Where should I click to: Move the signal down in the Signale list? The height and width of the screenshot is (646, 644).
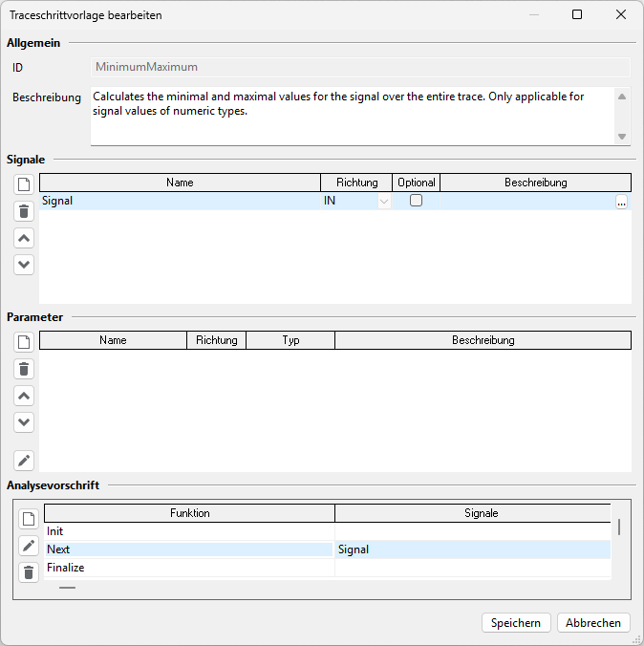24,265
